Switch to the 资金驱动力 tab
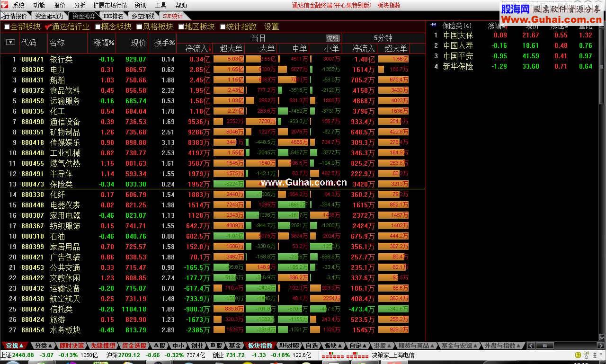The height and width of the screenshot is (364, 606). point(49,16)
